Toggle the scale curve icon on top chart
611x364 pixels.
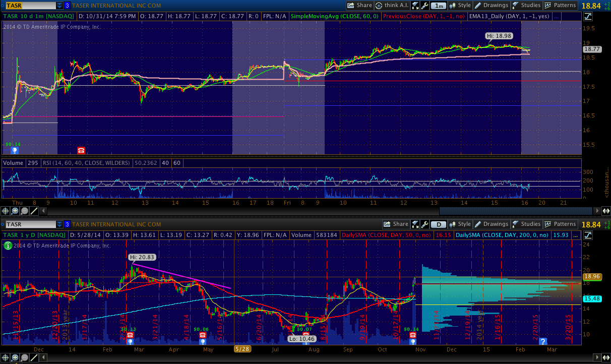click(x=587, y=16)
